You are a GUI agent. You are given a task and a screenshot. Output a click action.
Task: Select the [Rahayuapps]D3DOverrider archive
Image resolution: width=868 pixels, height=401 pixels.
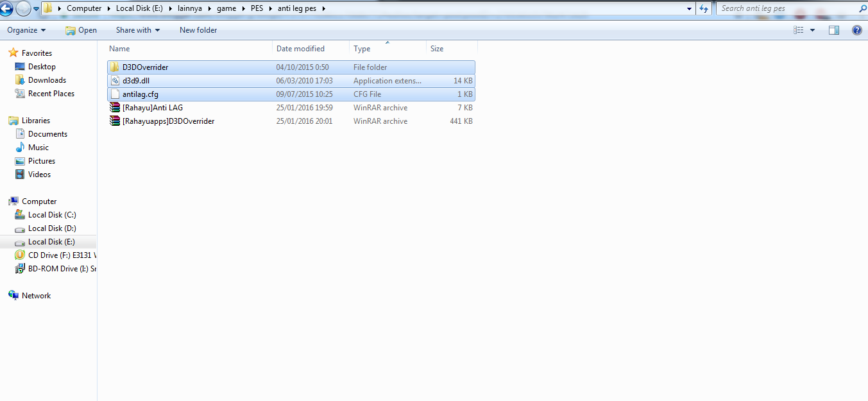pyautogui.click(x=167, y=121)
